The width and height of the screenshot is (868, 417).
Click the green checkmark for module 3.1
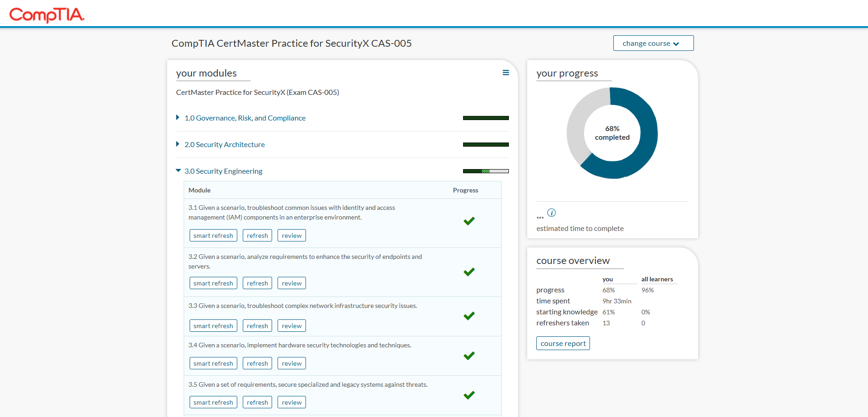point(469,221)
